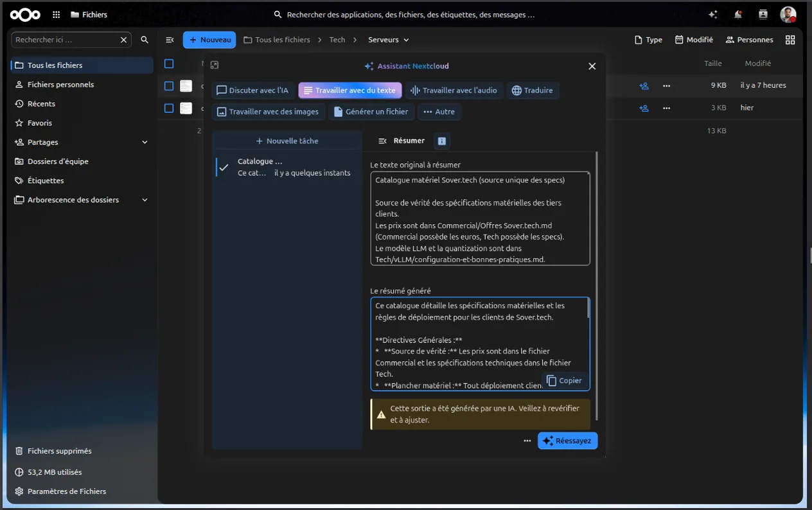The image size is (812, 510).
Task: Select Travailler avec des images tab
Action: click(268, 112)
